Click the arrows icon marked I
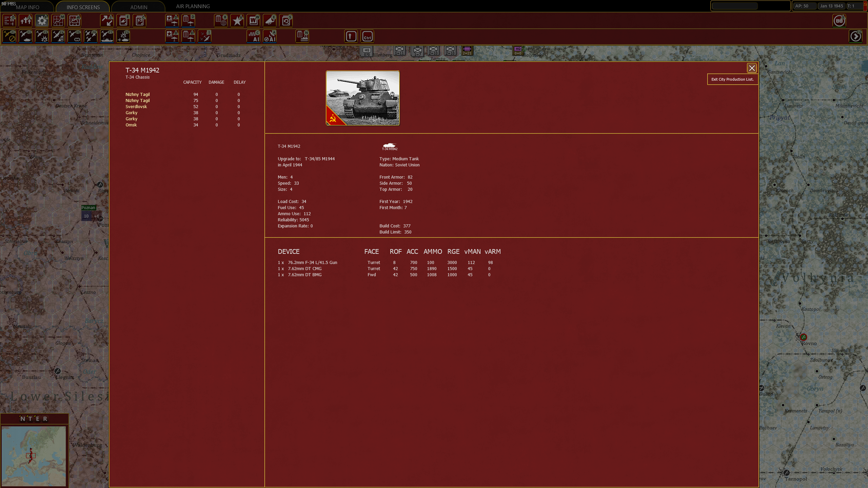This screenshot has height=488, width=868. click(x=107, y=21)
